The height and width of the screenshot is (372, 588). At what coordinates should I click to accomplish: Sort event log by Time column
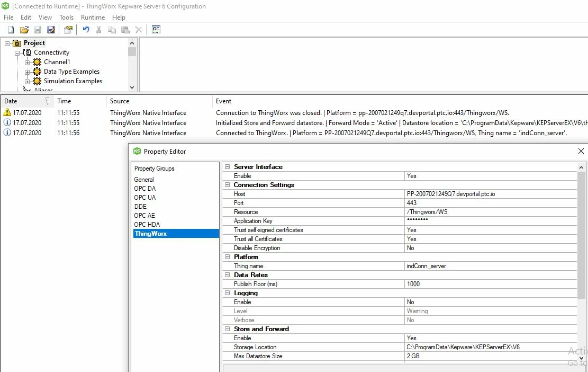(79, 101)
